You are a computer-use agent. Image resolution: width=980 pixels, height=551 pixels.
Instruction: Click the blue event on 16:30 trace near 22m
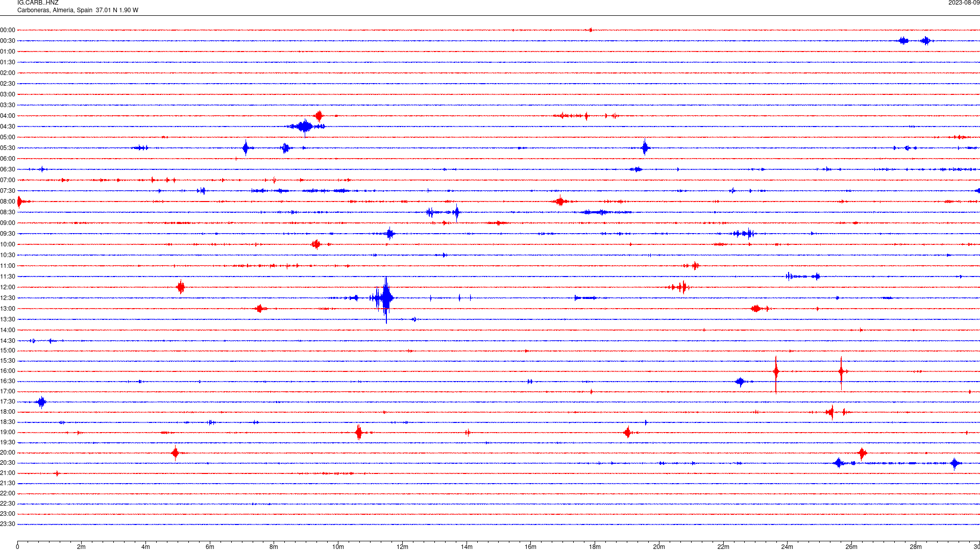pyautogui.click(x=741, y=382)
